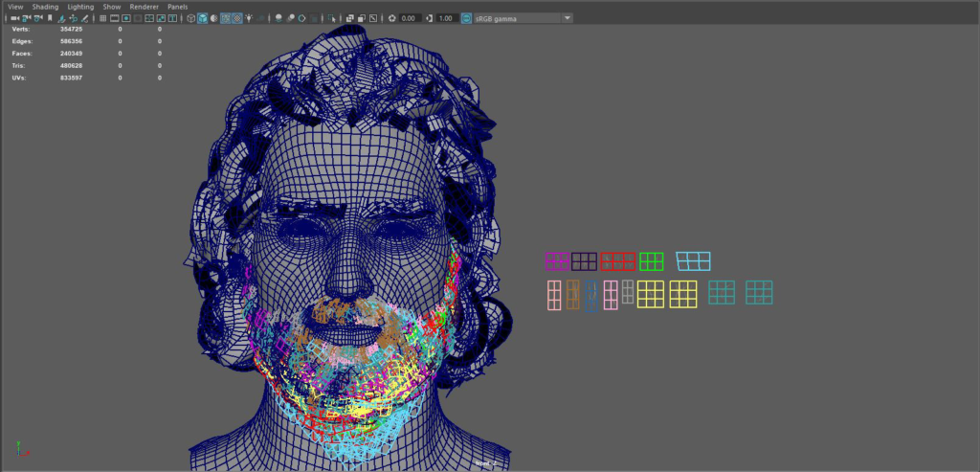Screen dimensions: 980x472
Task: Enable wireframe cube display icon
Action: pos(191,18)
